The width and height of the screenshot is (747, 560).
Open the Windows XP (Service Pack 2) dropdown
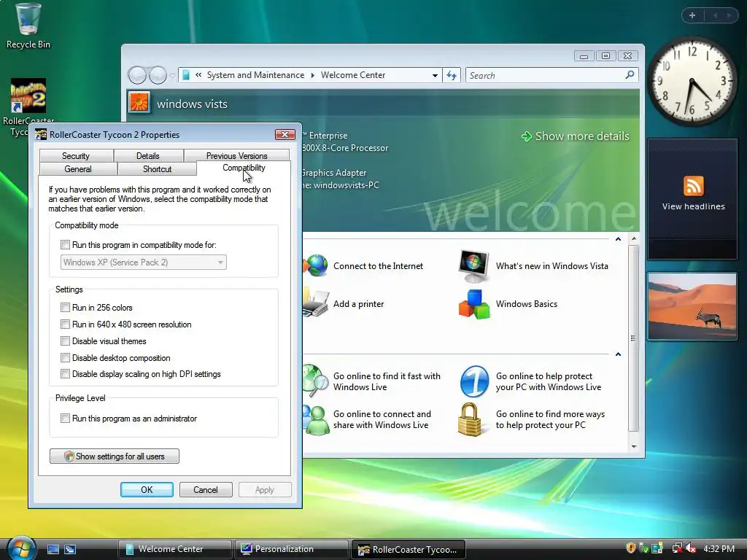tap(144, 262)
